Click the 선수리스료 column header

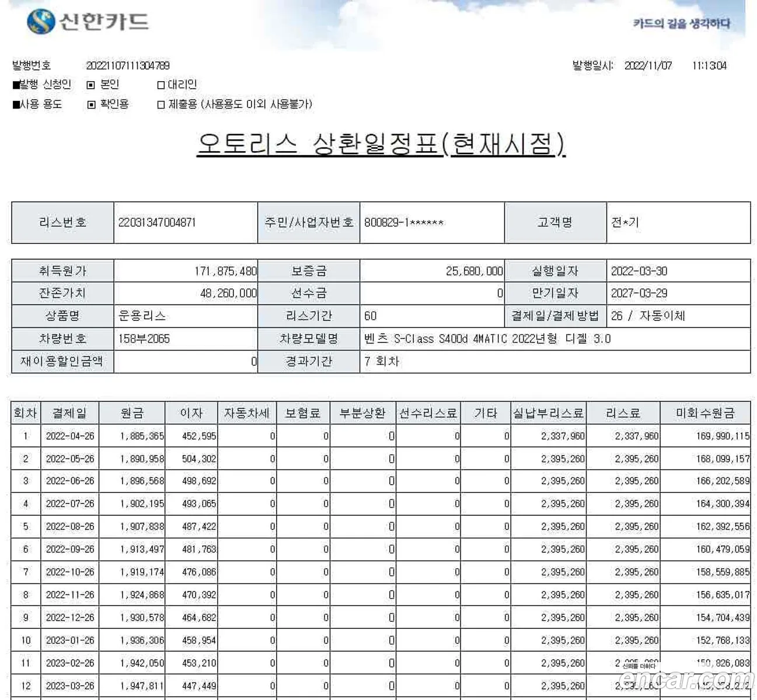(x=428, y=413)
